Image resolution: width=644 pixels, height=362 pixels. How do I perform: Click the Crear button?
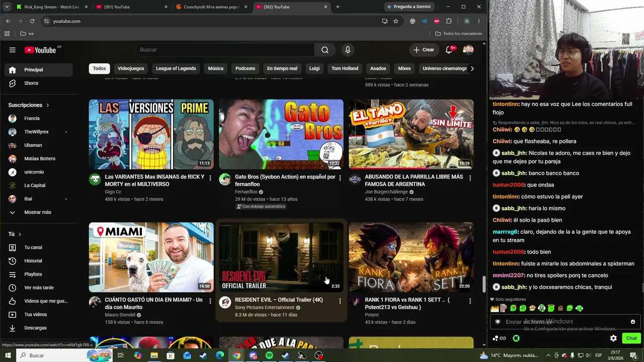424,50
